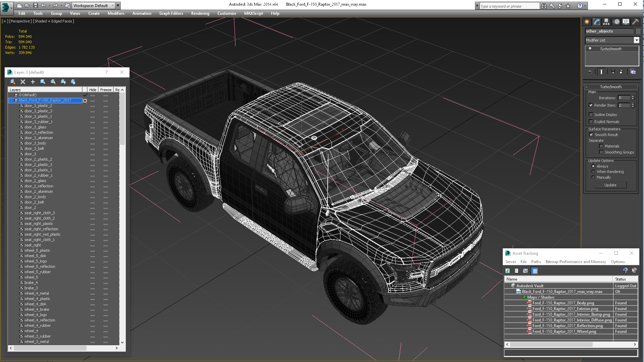Toggle the Smooth Result checkbox
This screenshot has height=362, width=644.
(591, 135)
